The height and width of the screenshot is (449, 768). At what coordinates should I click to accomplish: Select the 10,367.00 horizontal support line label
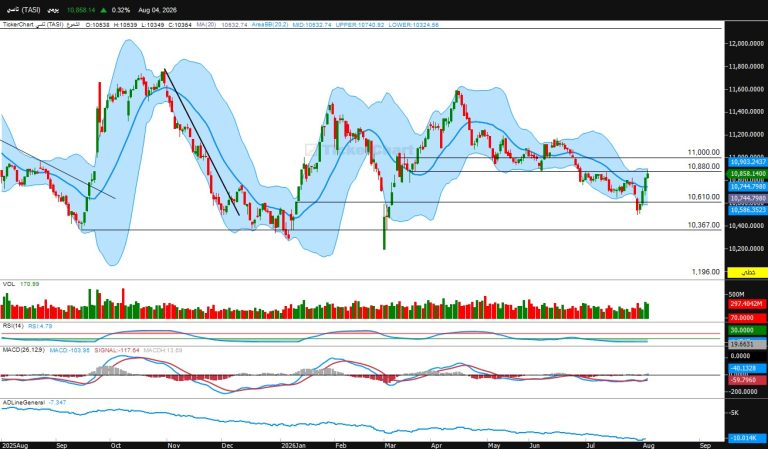pyautogui.click(x=704, y=225)
